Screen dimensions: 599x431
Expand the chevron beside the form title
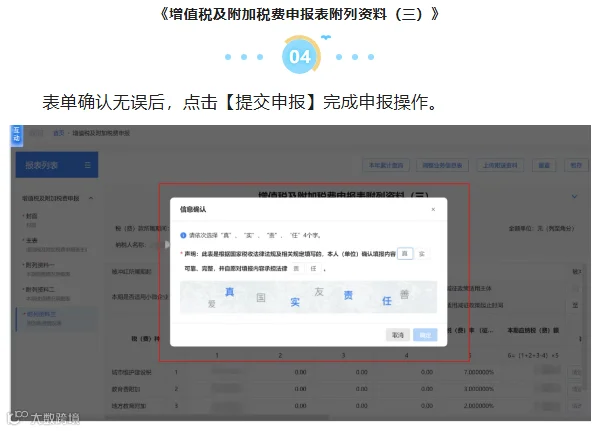[574, 196]
